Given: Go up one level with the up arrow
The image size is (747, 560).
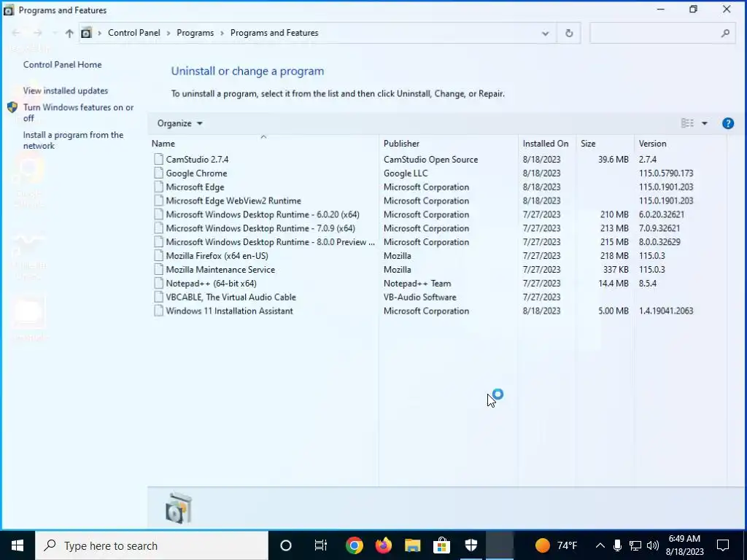Looking at the screenshot, I should point(69,34).
